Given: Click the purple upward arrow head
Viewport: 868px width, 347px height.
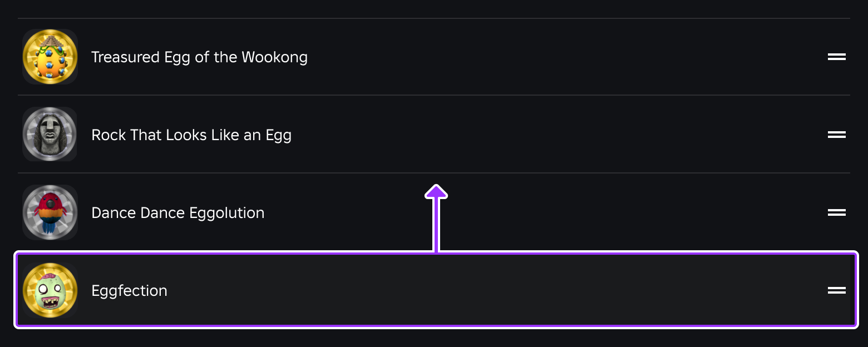Looking at the screenshot, I should point(436,191).
